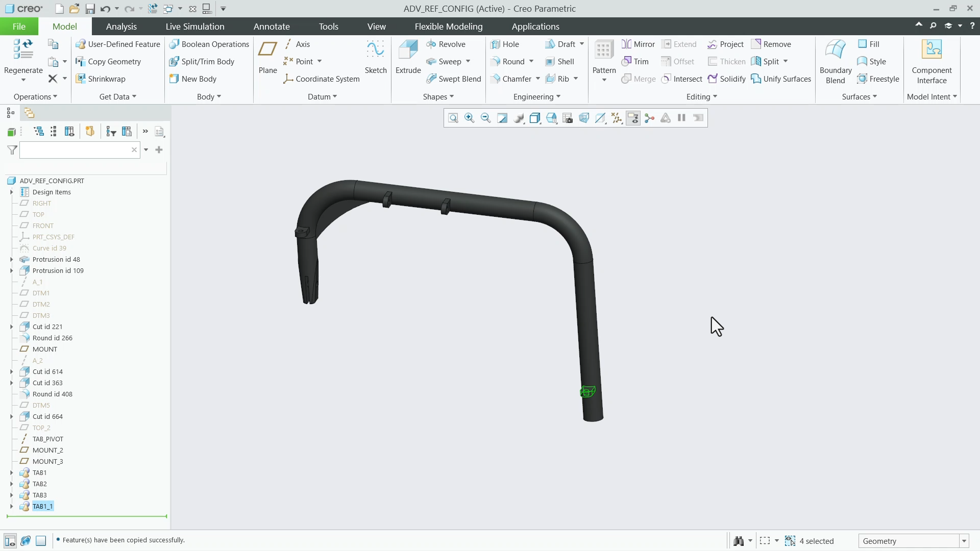Open the Sketch tool
980x551 pixels.
click(376, 57)
